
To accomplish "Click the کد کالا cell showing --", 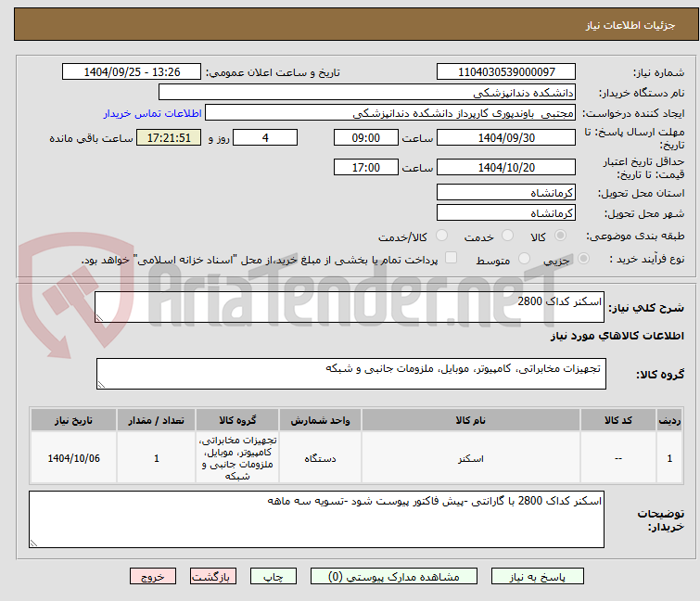I will click(617, 458).
